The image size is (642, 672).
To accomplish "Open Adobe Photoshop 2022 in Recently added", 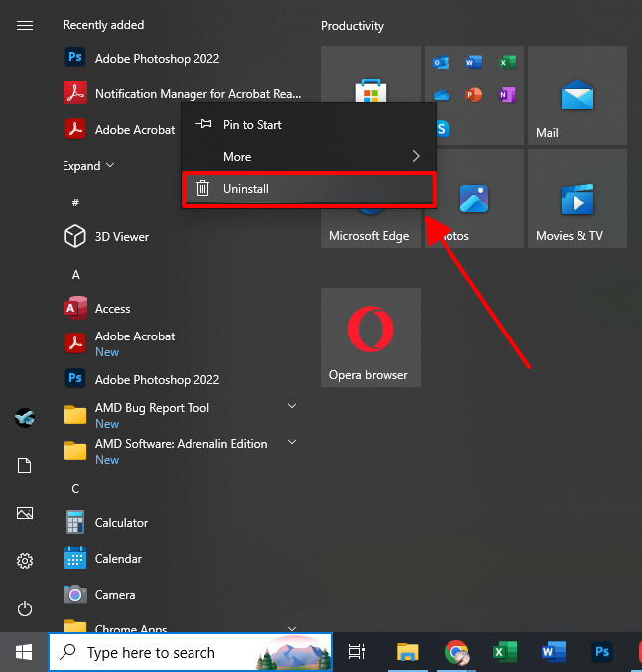I will click(x=156, y=59).
